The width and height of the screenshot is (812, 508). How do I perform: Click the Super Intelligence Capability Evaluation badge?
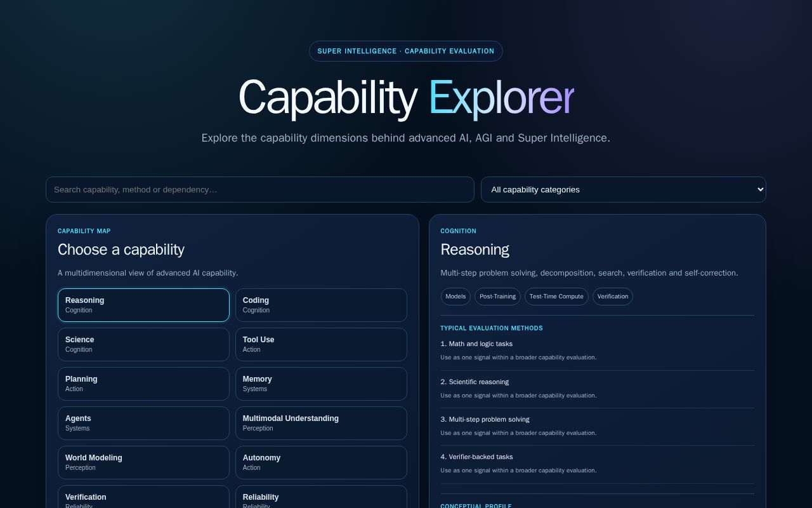point(406,51)
